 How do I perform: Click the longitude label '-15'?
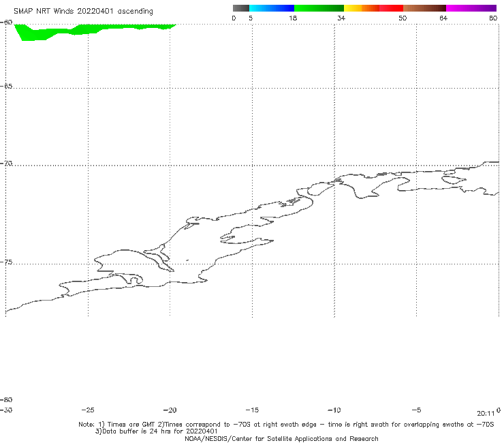(x=252, y=410)
